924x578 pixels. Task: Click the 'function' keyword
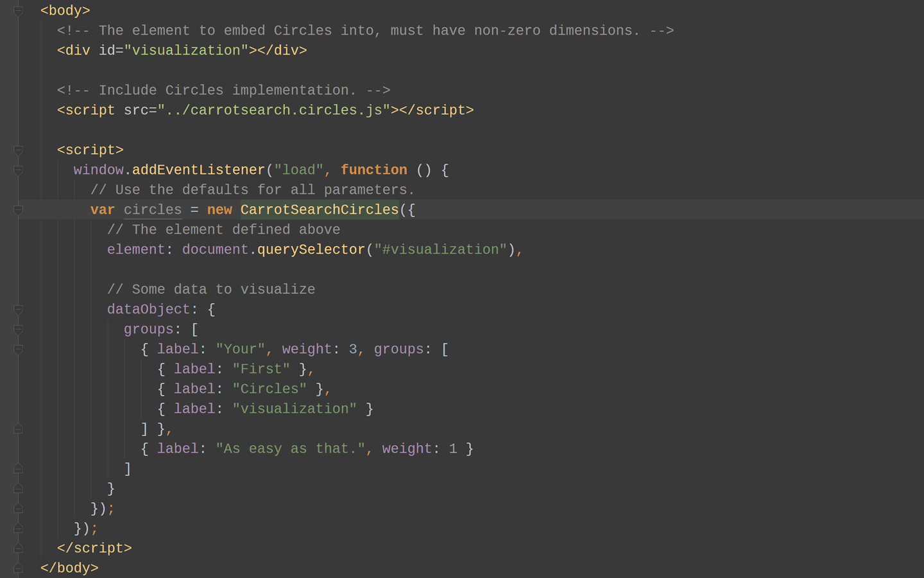click(x=373, y=170)
